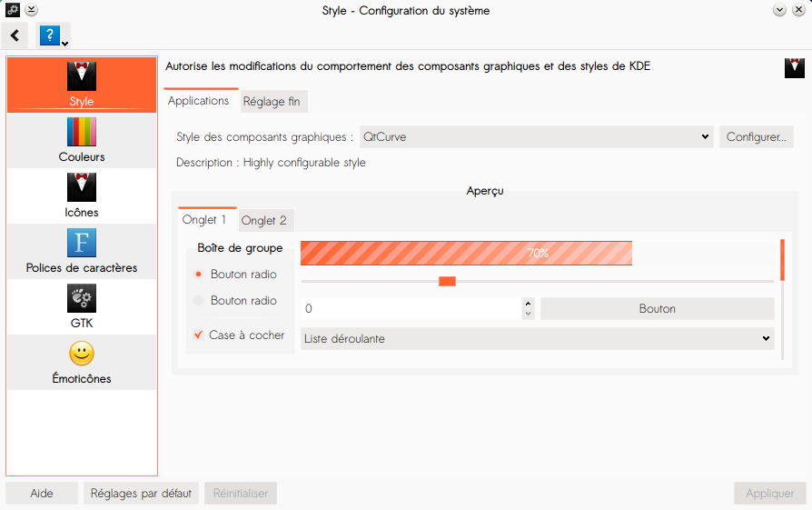Screen dimensions: 812x510
Task: Click the Configurer... button
Action: coord(756,137)
